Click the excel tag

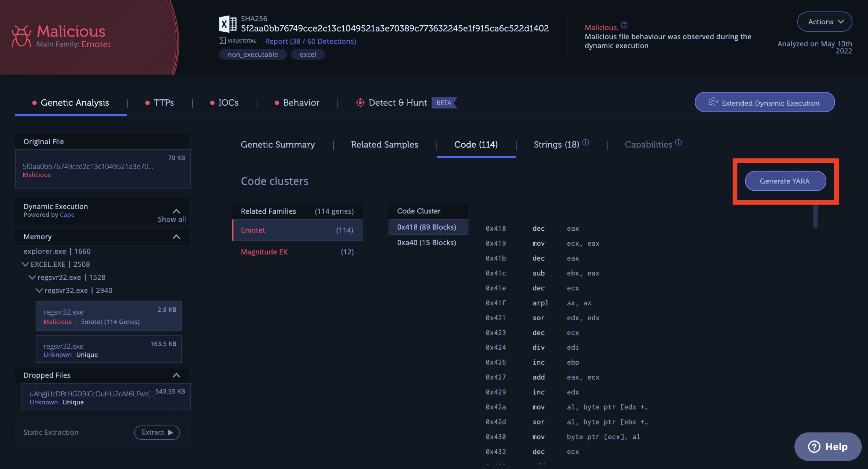coord(308,55)
